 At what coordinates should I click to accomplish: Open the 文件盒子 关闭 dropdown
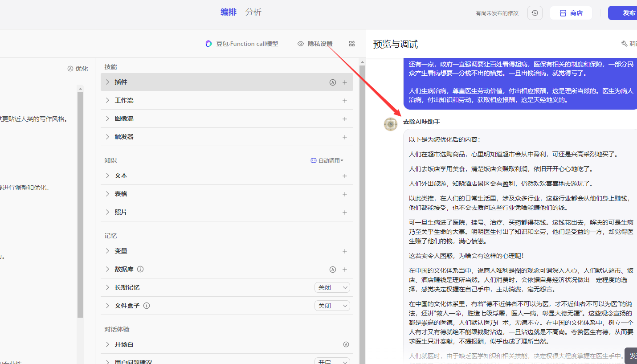(332, 306)
